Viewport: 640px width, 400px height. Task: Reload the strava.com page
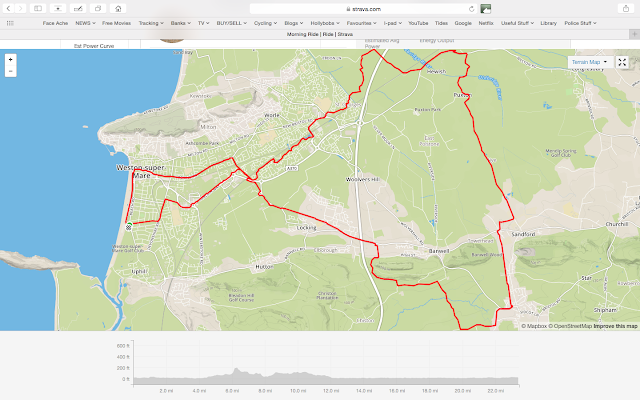tap(471, 9)
